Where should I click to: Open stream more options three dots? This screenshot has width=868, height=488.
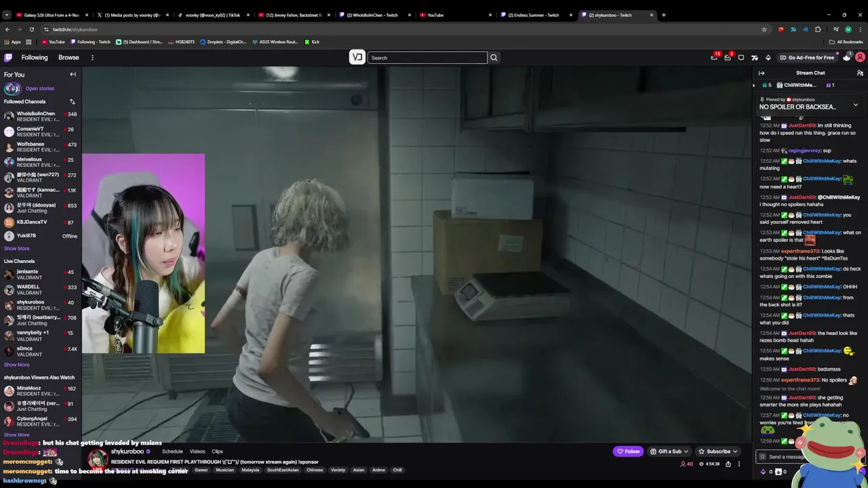(x=739, y=464)
